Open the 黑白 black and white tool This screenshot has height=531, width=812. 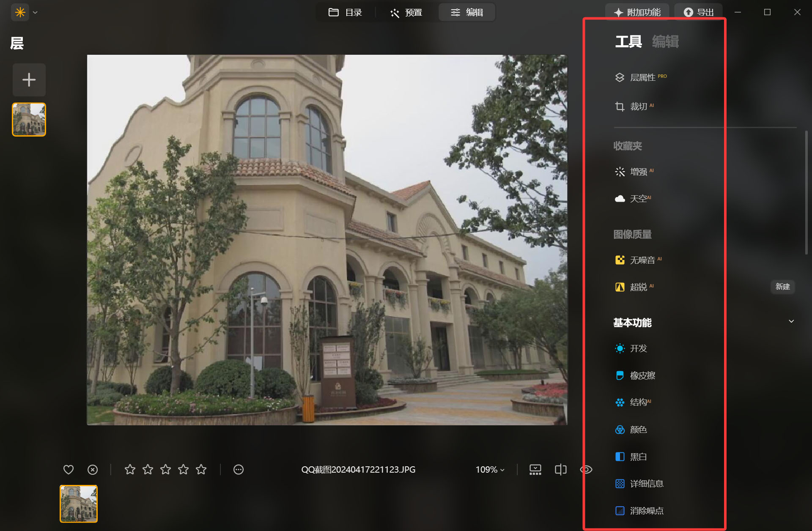(x=631, y=457)
